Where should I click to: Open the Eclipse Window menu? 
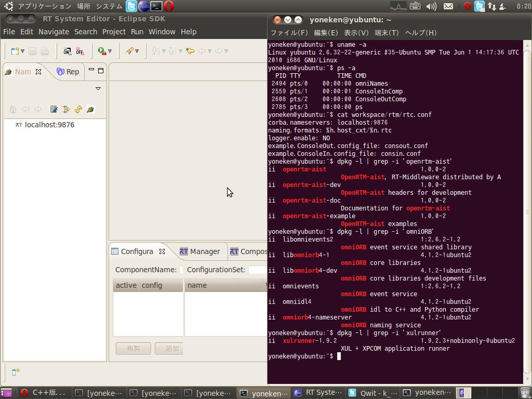click(162, 32)
